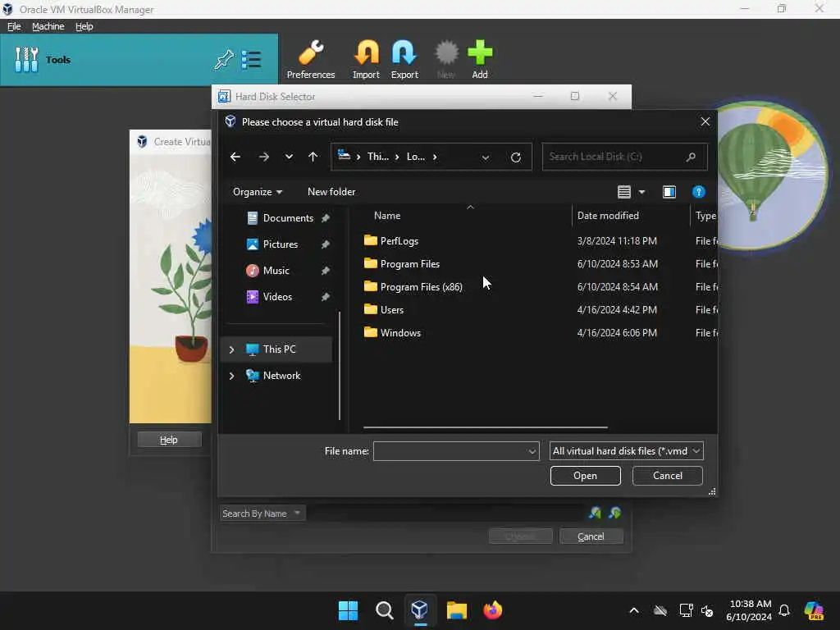The height and width of the screenshot is (630, 840).
Task: Click Help in Create Virtual Machine window
Action: point(169,440)
